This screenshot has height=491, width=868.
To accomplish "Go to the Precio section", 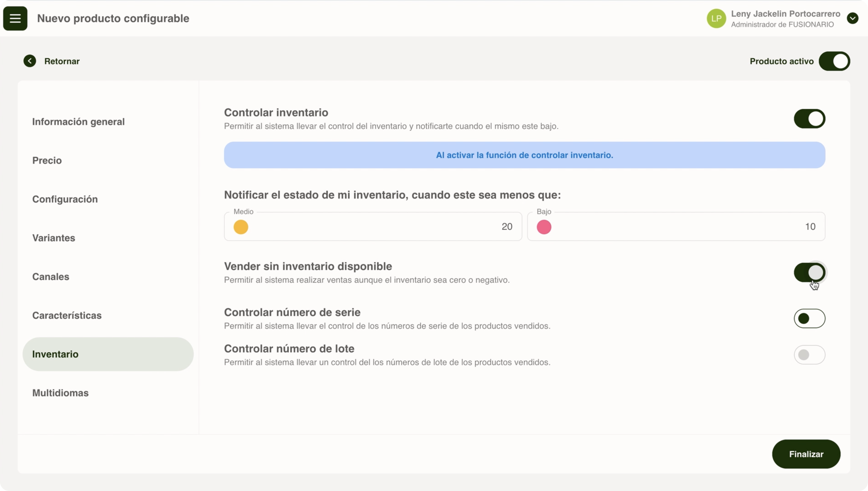I will click(x=47, y=160).
